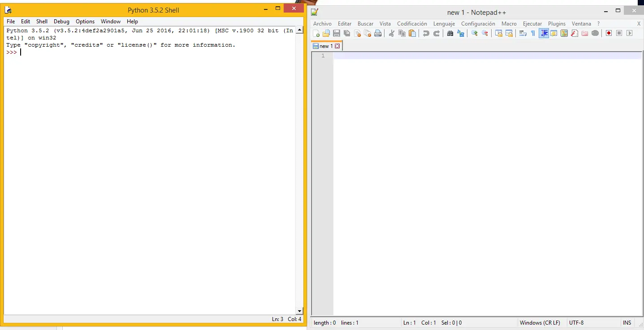The image size is (644, 330).
Task: Toggle file monitoring eye icon
Action: coord(595,33)
